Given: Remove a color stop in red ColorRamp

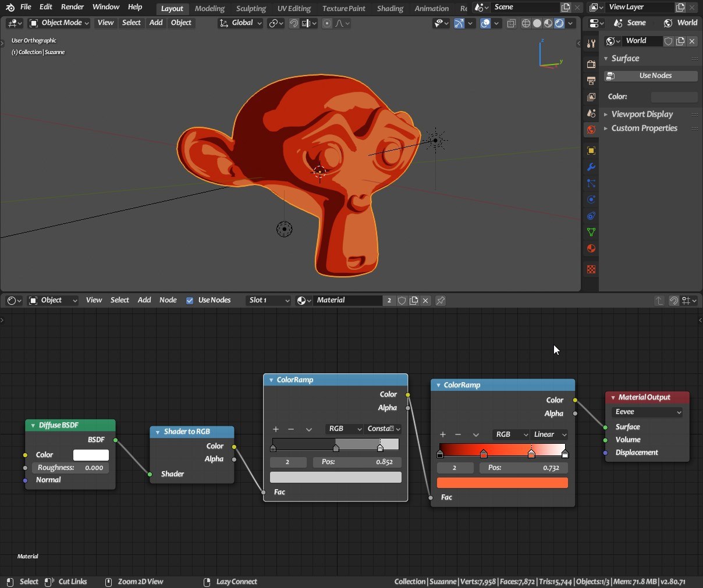Looking at the screenshot, I should [x=458, y=434].
